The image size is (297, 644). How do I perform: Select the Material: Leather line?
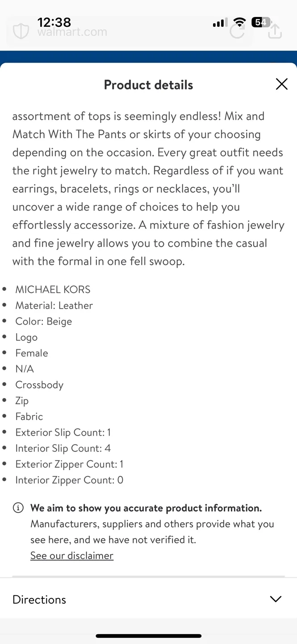54,305
